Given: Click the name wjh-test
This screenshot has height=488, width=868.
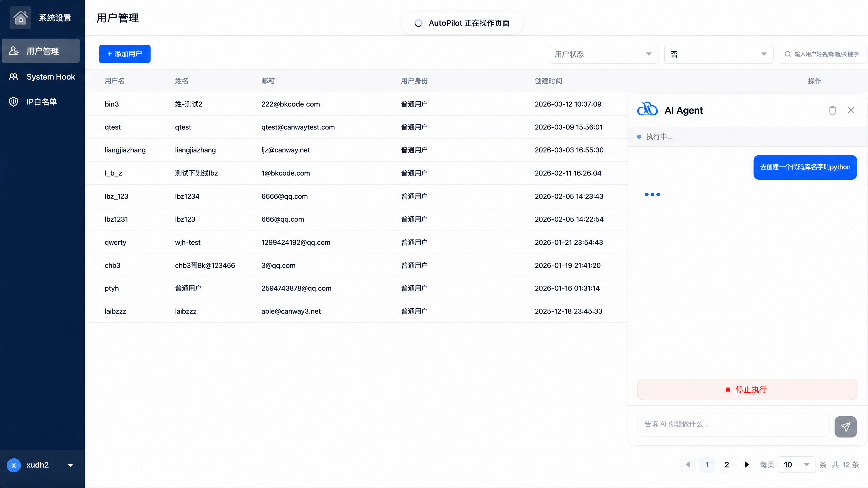Looking at the screenshot, I should coord(188,242).
